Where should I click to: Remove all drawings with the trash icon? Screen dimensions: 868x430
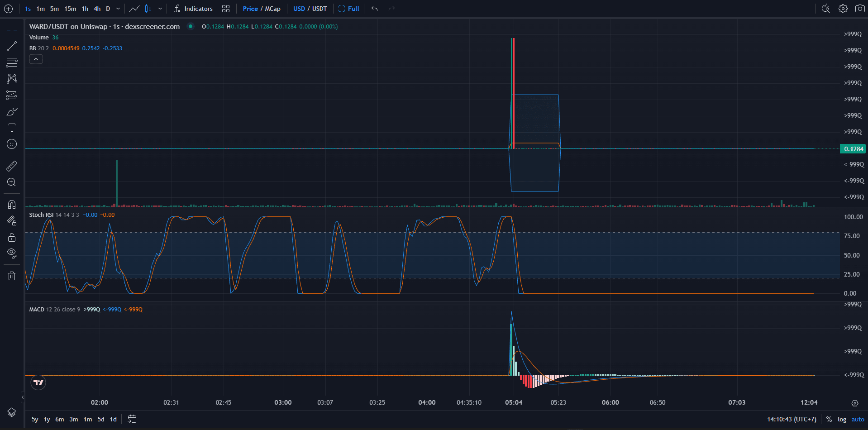(12, 276)
